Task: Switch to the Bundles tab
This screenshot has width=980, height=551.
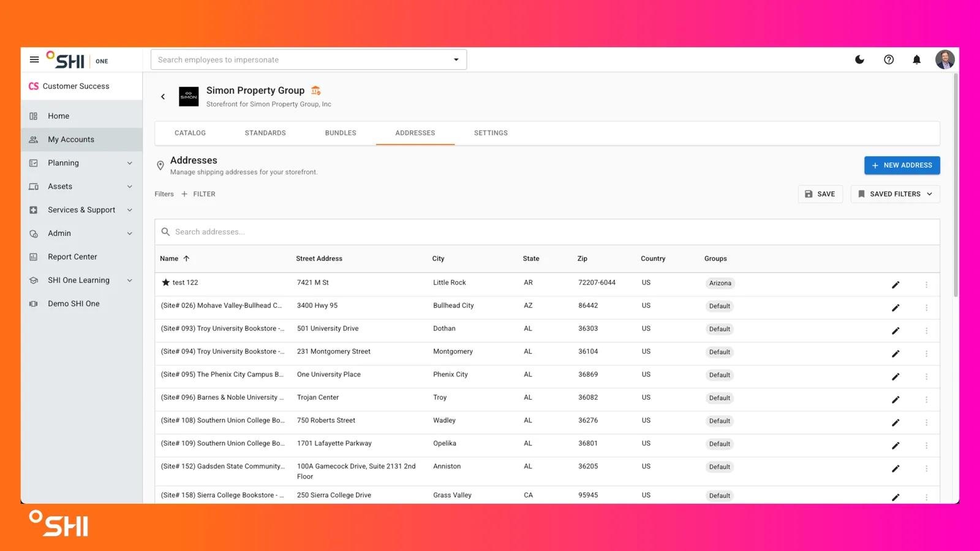Action: click(x=341, y=133)
